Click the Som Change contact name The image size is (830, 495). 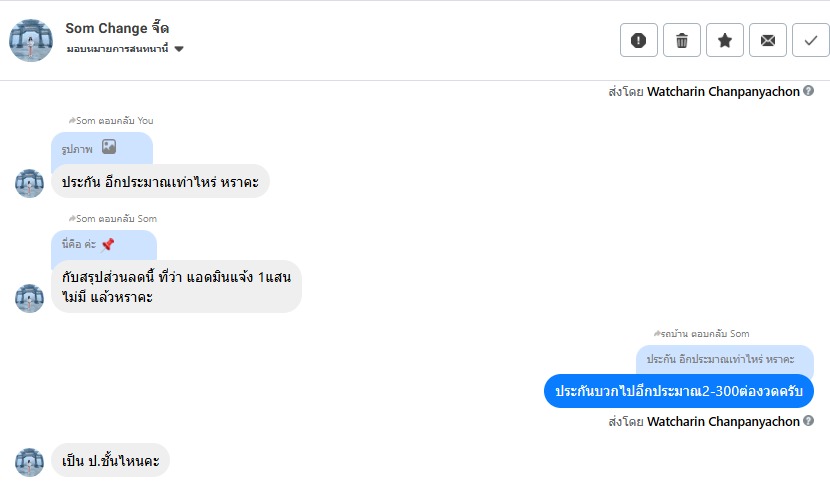point(117,28)
